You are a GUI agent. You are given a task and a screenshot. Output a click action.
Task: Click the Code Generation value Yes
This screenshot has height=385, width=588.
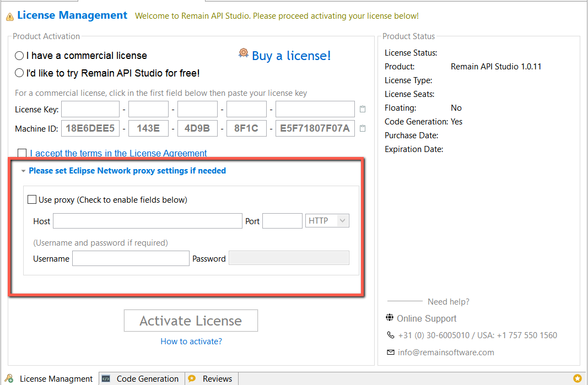(x=457, y=122)
